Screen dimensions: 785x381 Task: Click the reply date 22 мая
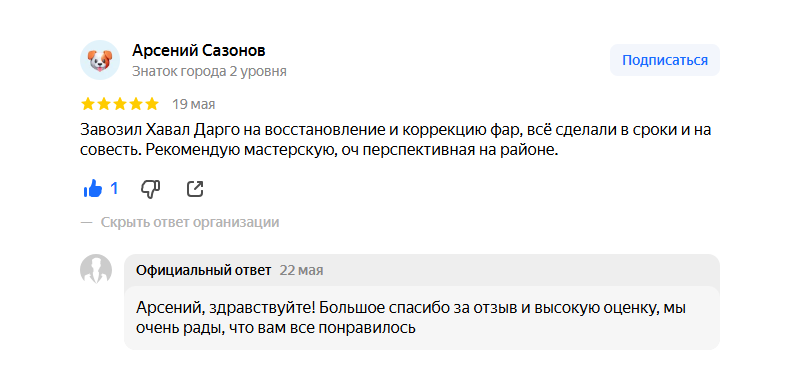click(x=301, y=270)
